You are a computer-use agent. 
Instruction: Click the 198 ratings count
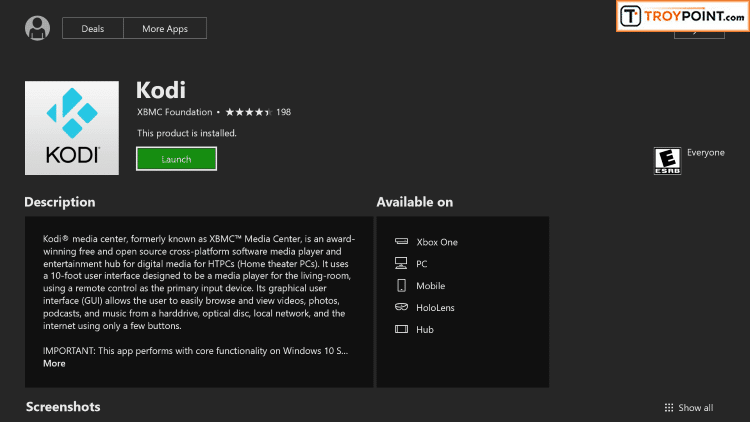[x=284, y=112]
